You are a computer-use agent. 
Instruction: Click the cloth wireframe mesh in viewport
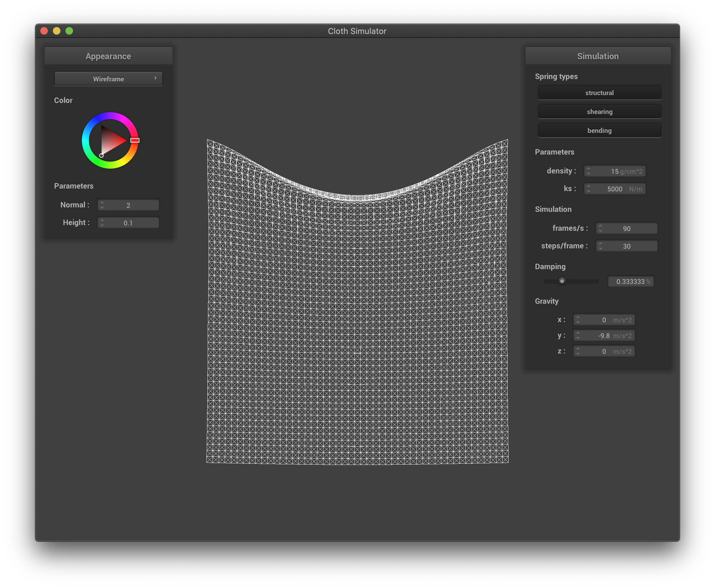coord(357,322)
